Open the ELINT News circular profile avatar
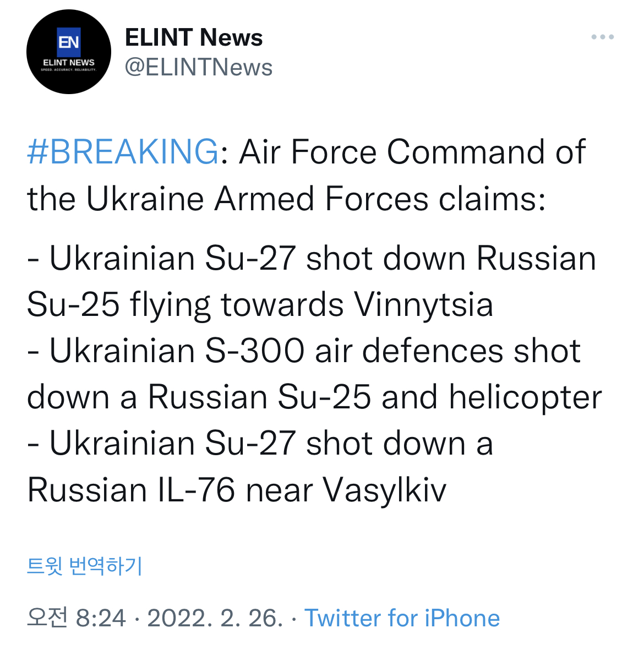 click(x=69, y=52)
